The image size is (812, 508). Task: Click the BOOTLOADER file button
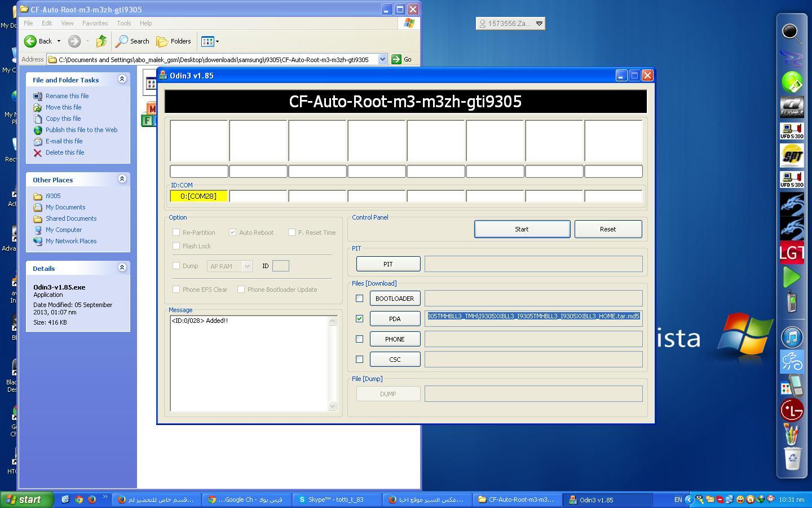click(x=395, y=299)
